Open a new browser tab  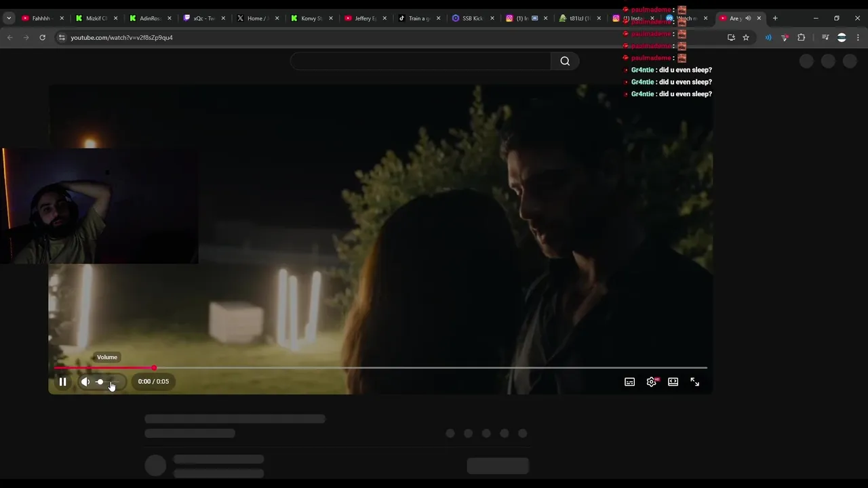click(775, 18)
